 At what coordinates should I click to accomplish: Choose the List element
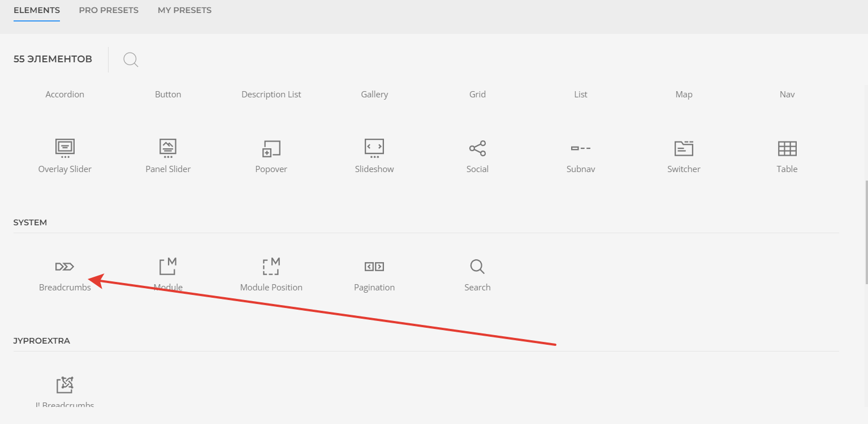tap(581, 95)
